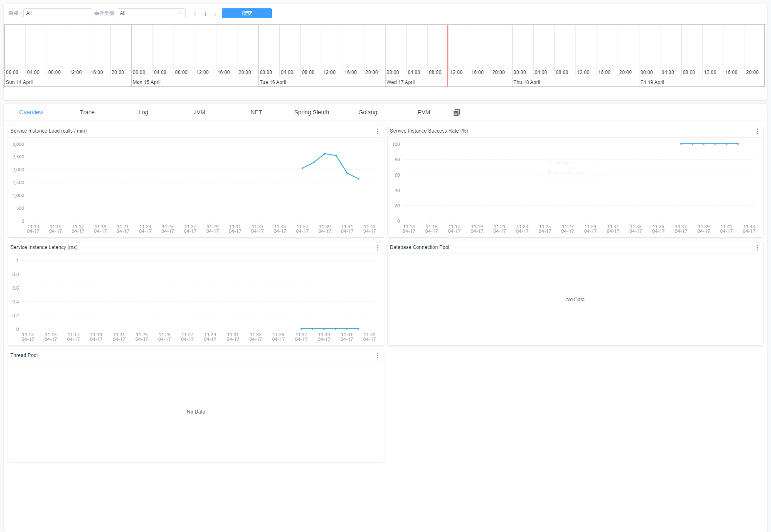Open the Service Instance Load options menu
This screenshot has width=771, height=532.
point(377,131)
